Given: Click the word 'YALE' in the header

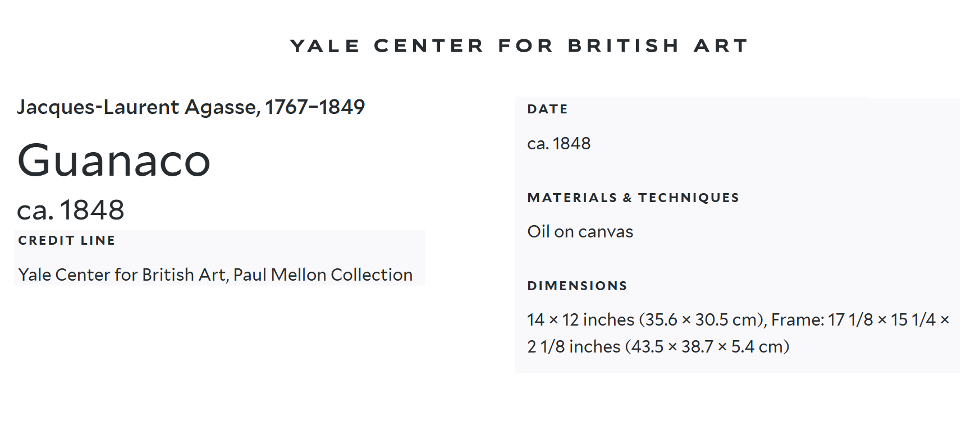Looking at the screenshot, I should [325, 45].
